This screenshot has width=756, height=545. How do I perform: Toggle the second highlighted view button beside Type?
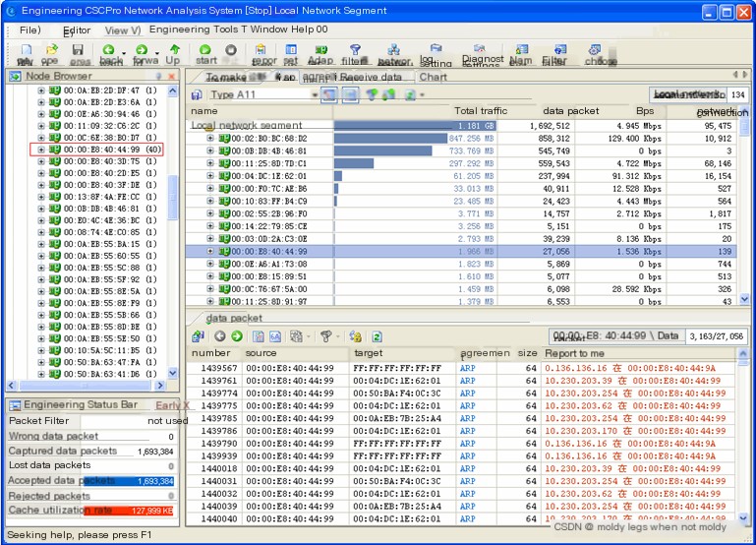pyautogui.click(x=351, y=94)
